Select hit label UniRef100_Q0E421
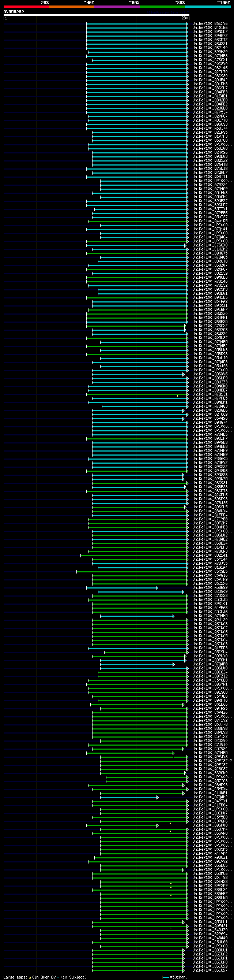This screenshot has height=980, width=234. 210,926
